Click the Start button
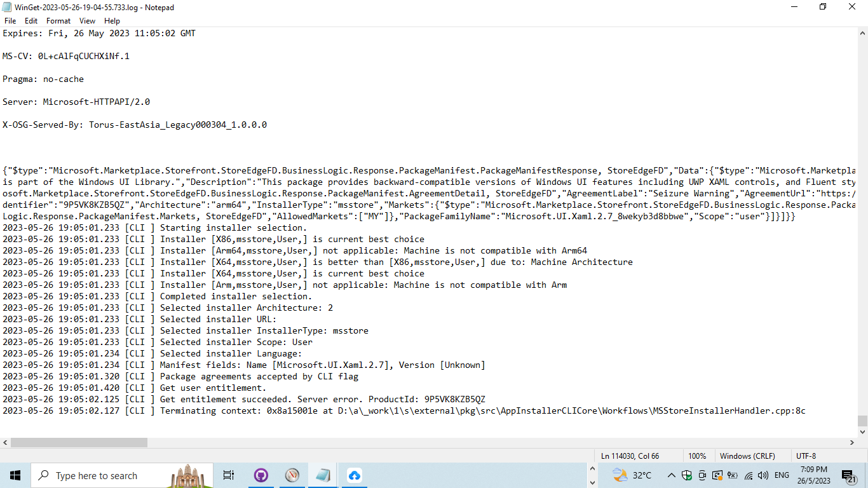Viewport: 868px width, 488px height. point(15,475)
